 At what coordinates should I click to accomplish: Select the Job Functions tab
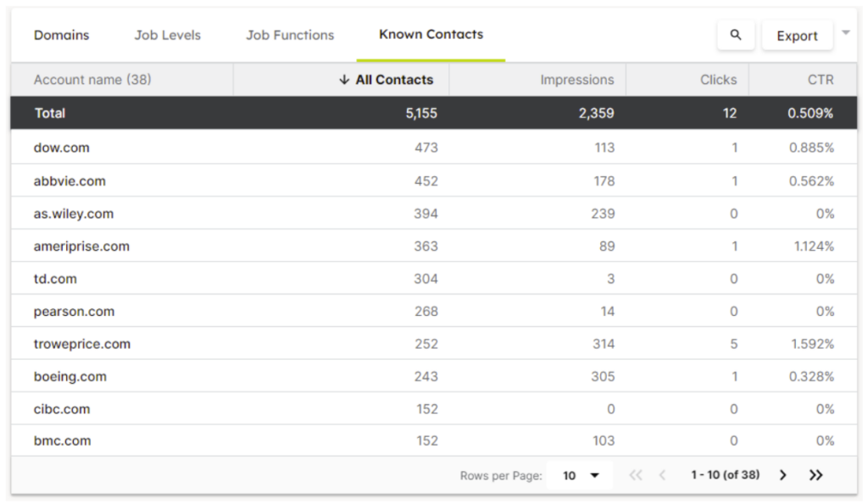pos(290,36)
